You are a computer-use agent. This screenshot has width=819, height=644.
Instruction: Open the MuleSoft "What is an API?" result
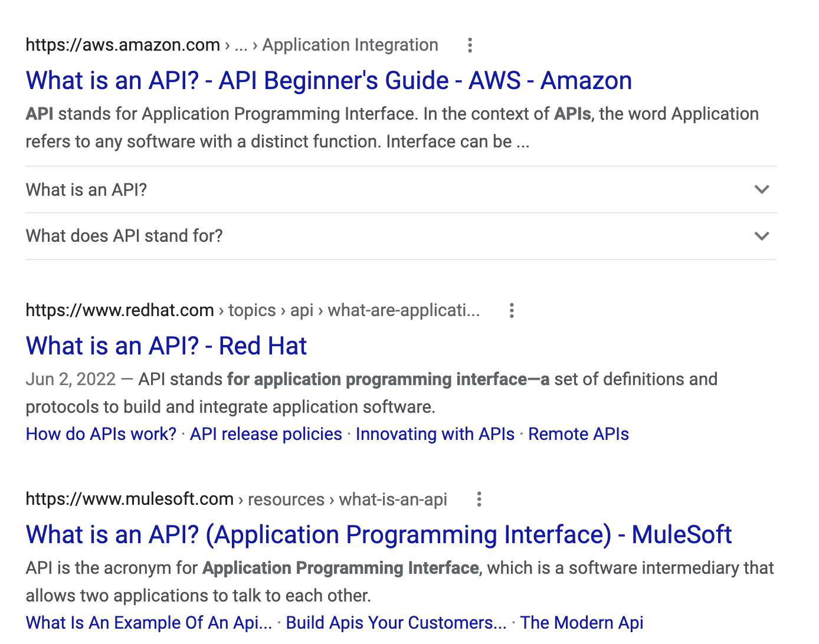378,535
